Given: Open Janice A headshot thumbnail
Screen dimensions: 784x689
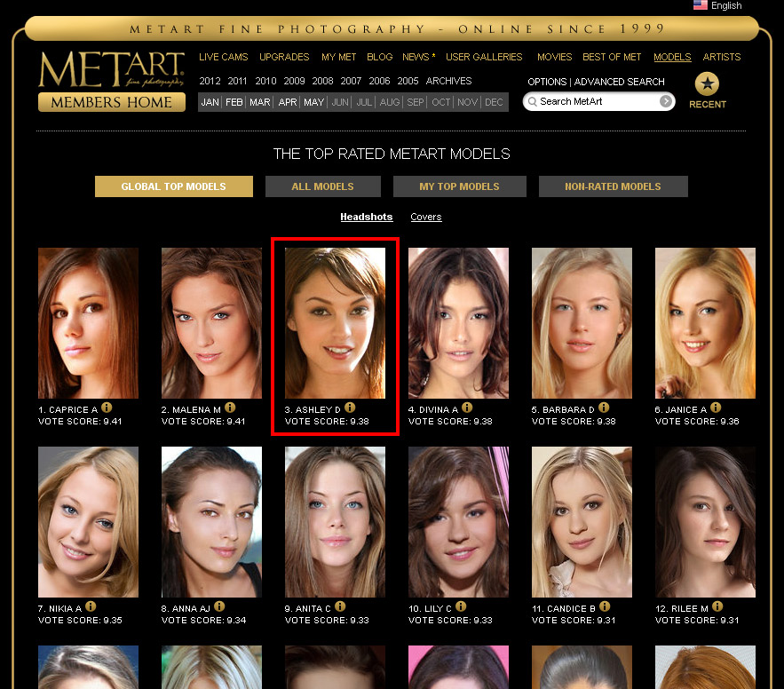Looking at the screenshot, I should (x=705, y=323).
